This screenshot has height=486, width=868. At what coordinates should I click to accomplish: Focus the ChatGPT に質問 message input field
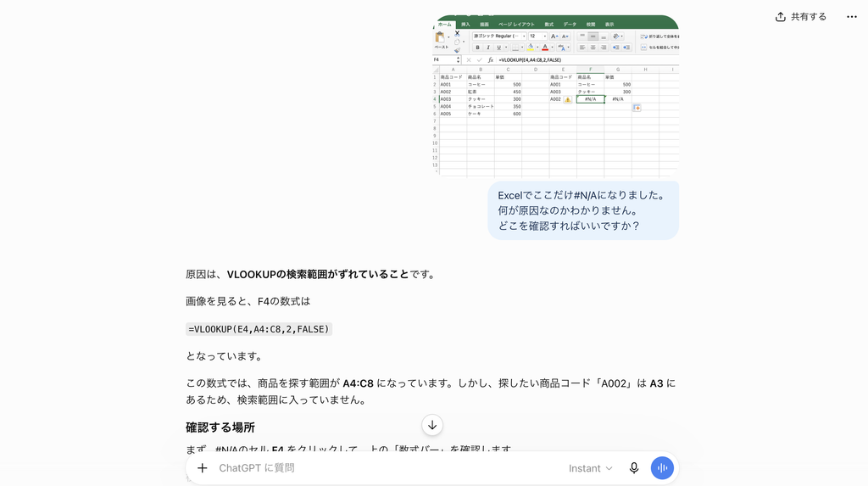[x=387, y=468]
